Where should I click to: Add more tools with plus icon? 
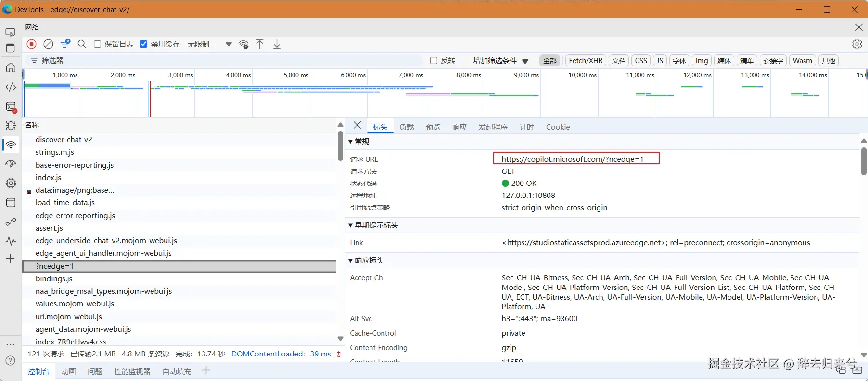pos(11,259)
